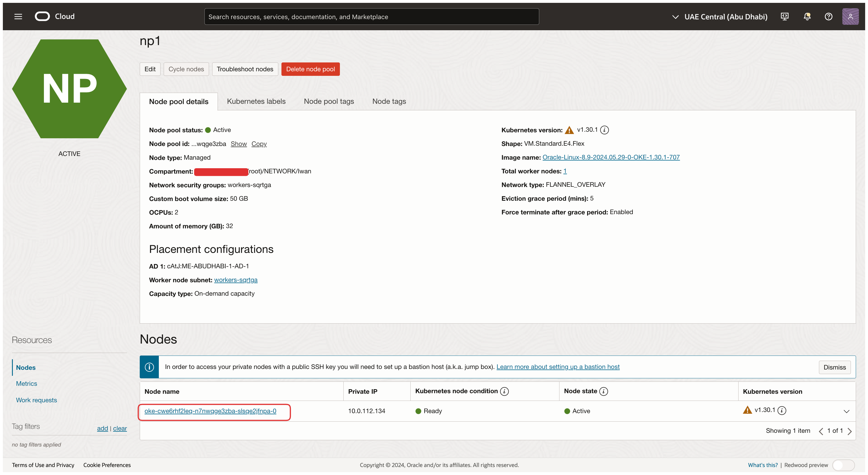The image size is (868, 475).
Task: Open the hamburger navigation menu
Action: 18,17
